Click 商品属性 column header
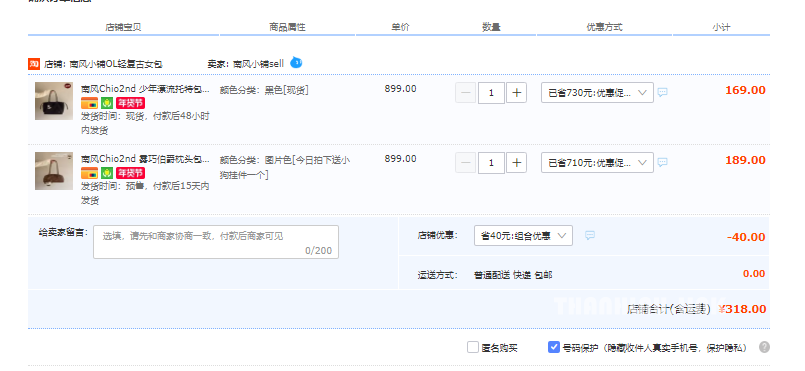 pos(287,28)
